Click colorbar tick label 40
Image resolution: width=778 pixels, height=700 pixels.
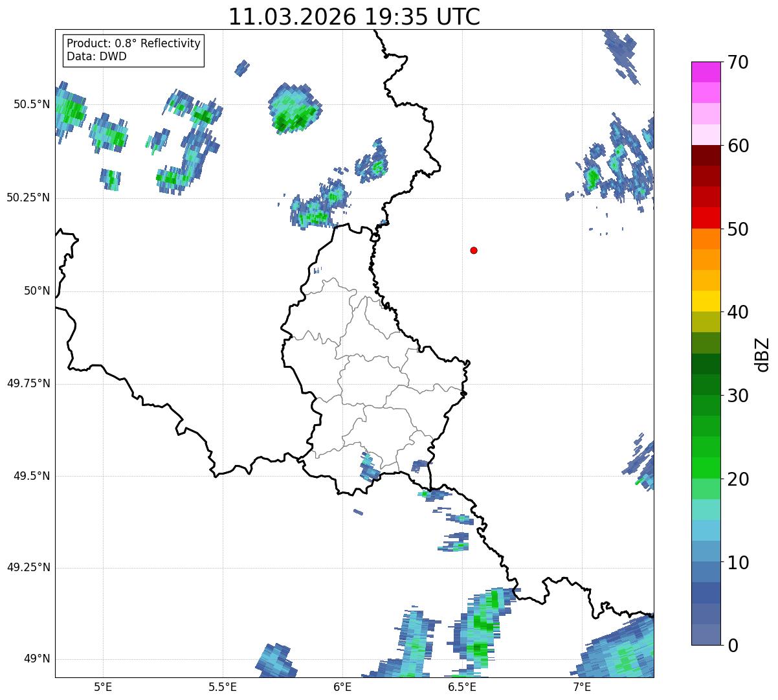coord(738,312)
